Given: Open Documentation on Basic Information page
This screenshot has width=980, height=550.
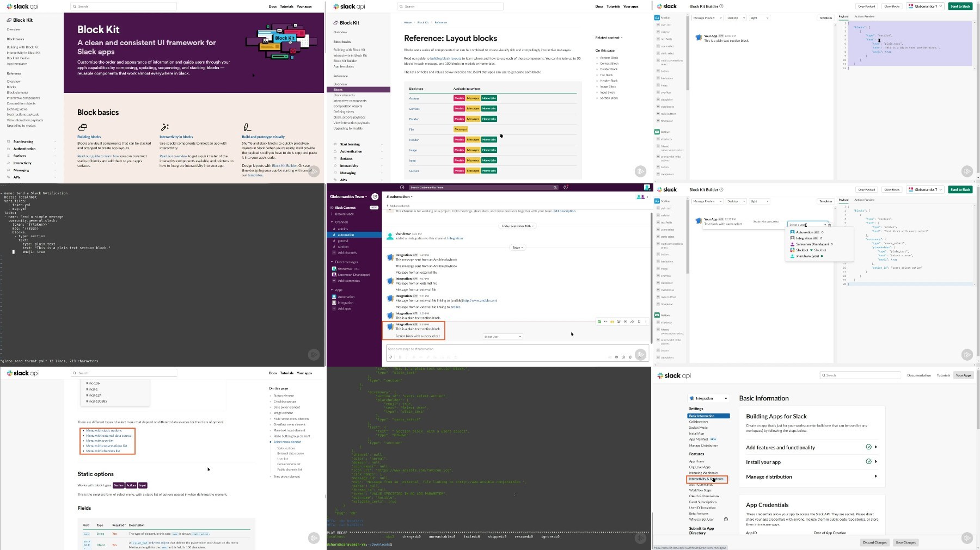Looking at the screenshot, I should pos(919,375).
